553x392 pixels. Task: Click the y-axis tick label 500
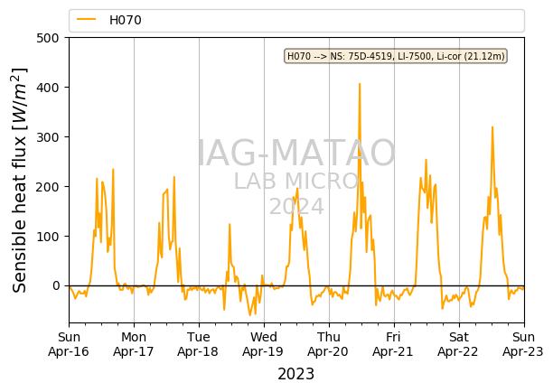click(48, 38)
